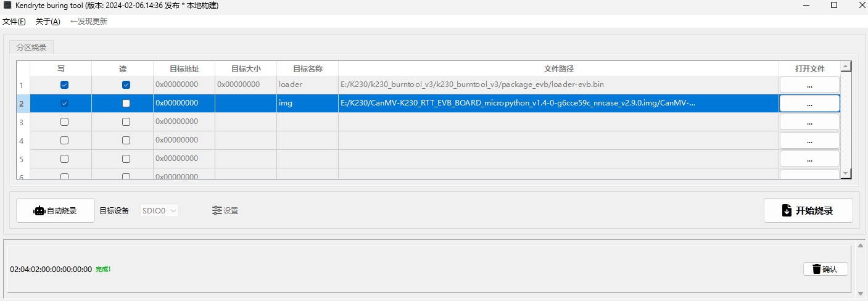
Task: Uncheck the write checkbox for loader row
Action: pos(64,85)
